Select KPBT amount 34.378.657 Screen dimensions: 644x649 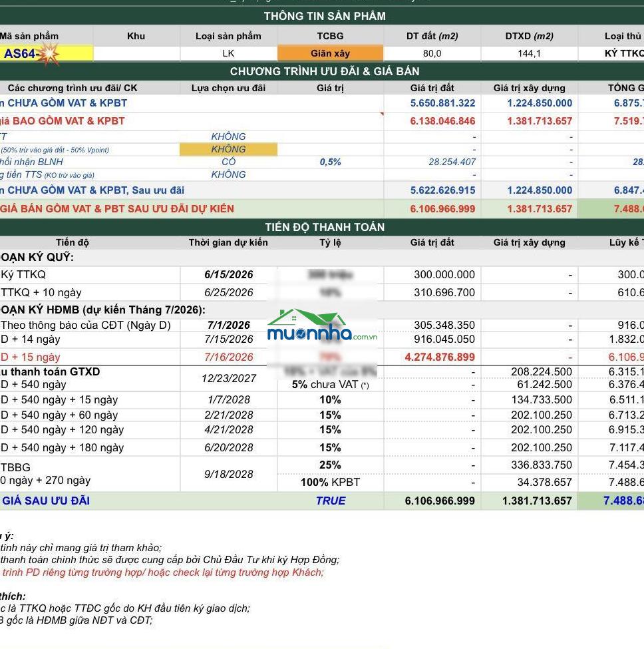(544, 482)
